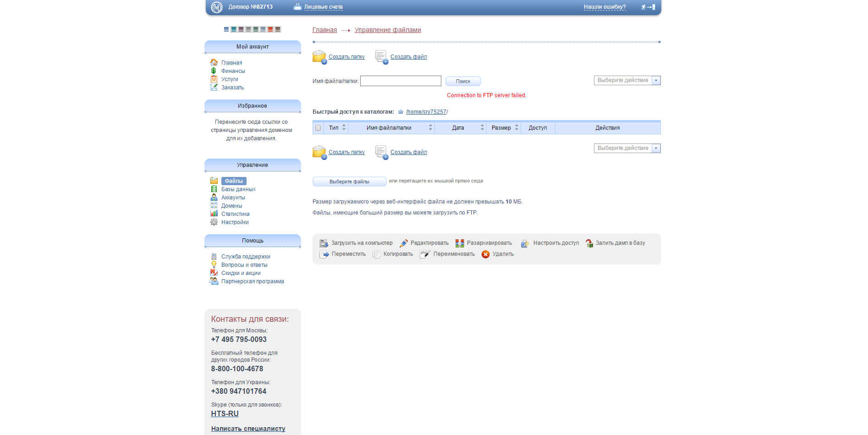The image size is (868, 435).
Task: Click the Скидки и акции icon
Action: [x=214, y=273]
